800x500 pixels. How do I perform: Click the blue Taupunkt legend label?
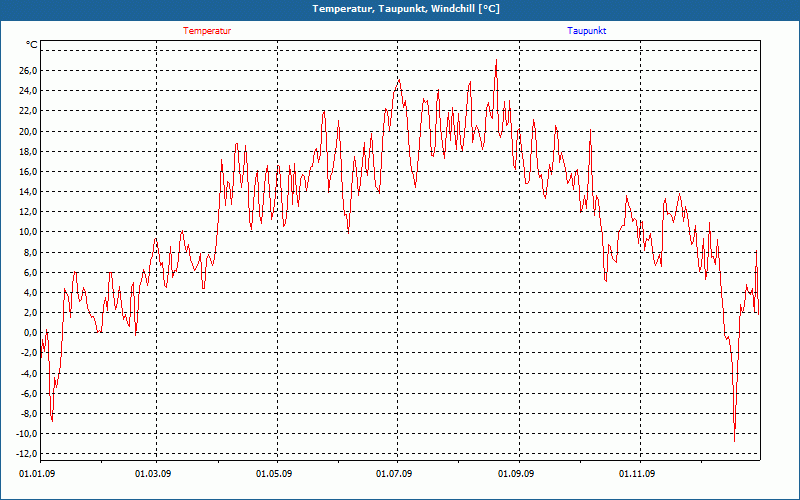587,31
